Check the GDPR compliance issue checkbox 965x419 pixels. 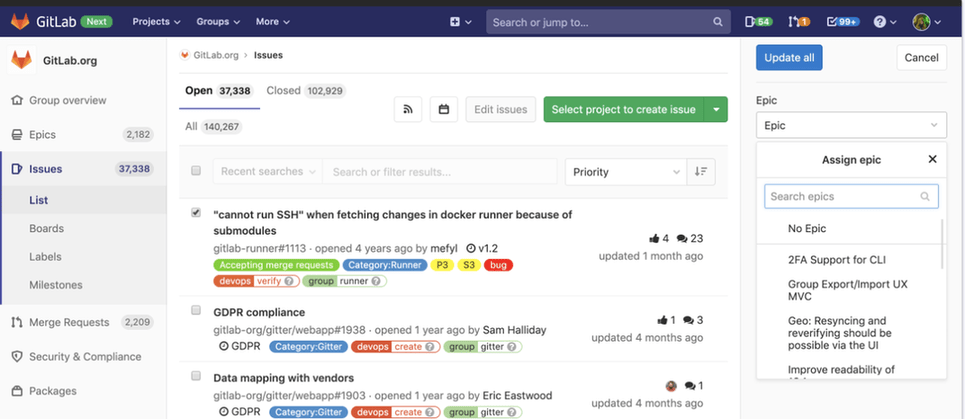click(196, 311)
